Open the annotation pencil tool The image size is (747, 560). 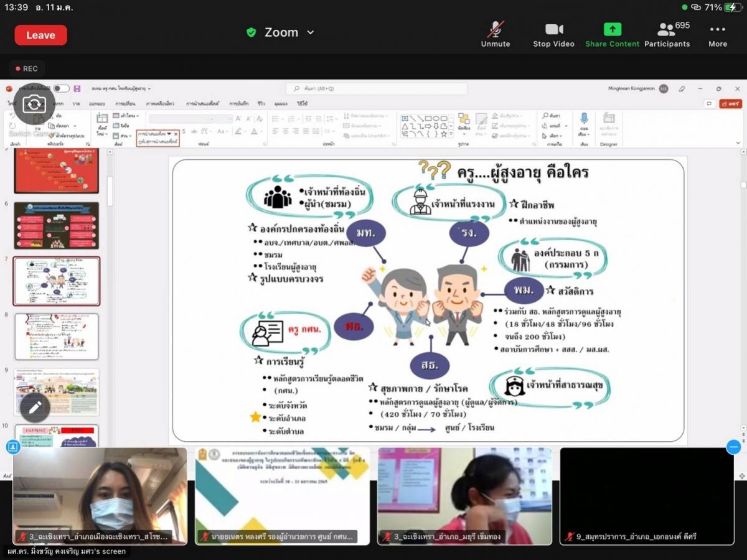tap(35, 407)
